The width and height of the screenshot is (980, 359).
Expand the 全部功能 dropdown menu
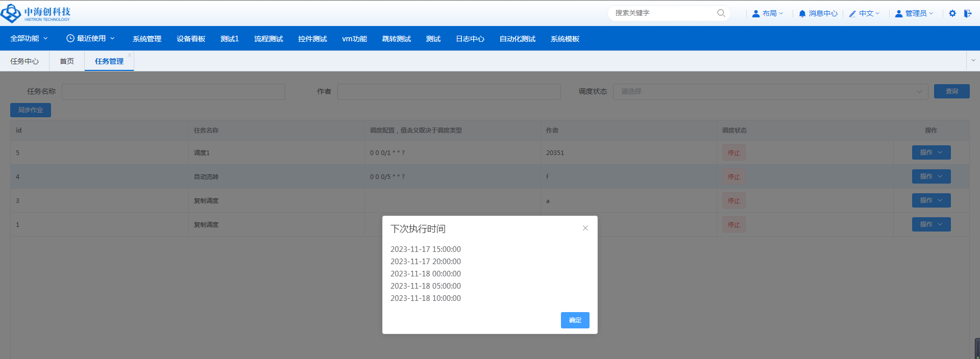click(x=29, y=38)
